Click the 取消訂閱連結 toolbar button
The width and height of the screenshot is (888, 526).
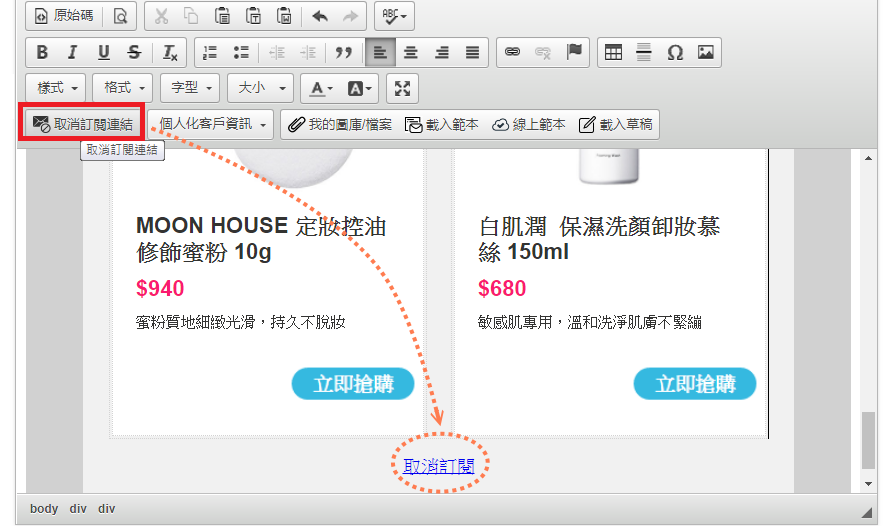click(82, 124)
